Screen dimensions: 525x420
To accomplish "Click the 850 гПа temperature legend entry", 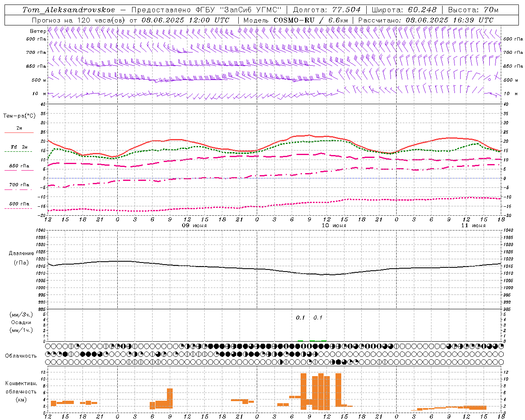I will coord(19,166).
